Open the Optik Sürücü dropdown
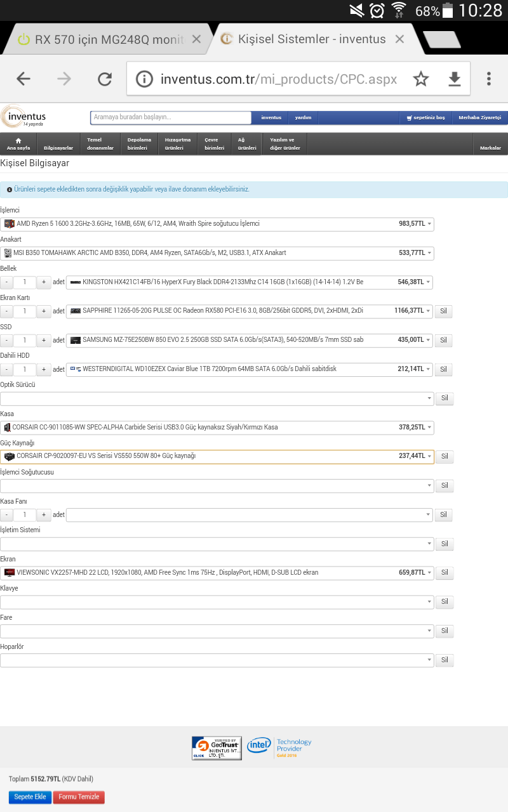 tap(428, 398)
